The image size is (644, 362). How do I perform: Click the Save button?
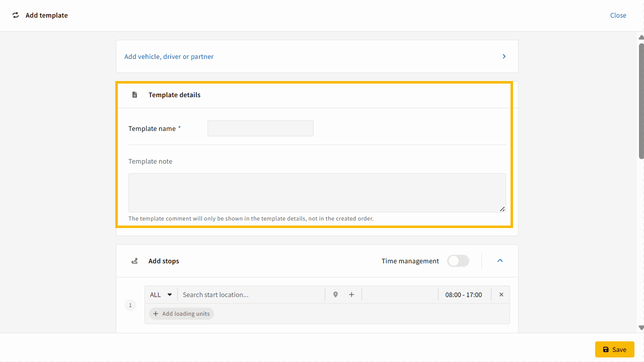(x=614, y=349)
